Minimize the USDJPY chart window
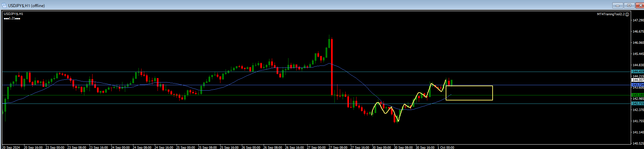The height and width of the screenshot is (149, 644). click(x=617, y=5)
